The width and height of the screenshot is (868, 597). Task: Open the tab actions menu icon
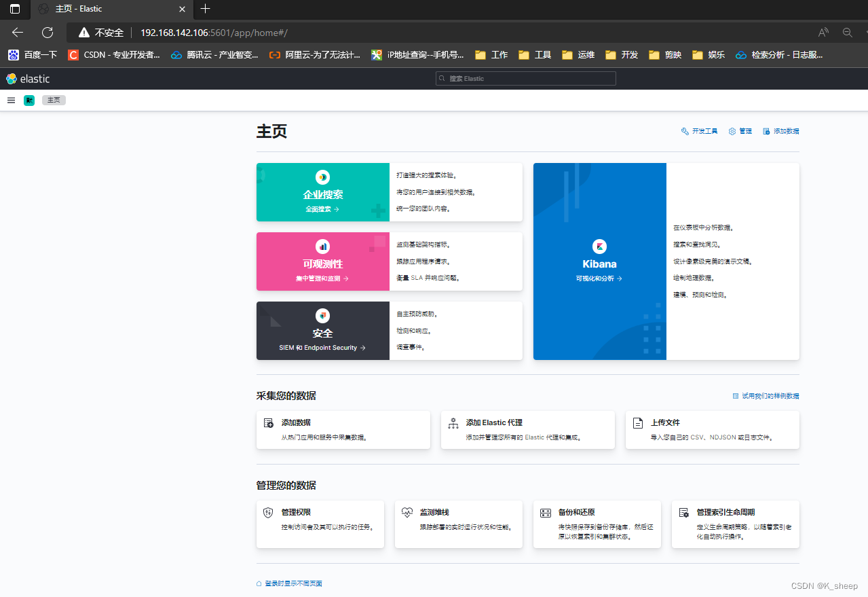(x=15, y=9)
